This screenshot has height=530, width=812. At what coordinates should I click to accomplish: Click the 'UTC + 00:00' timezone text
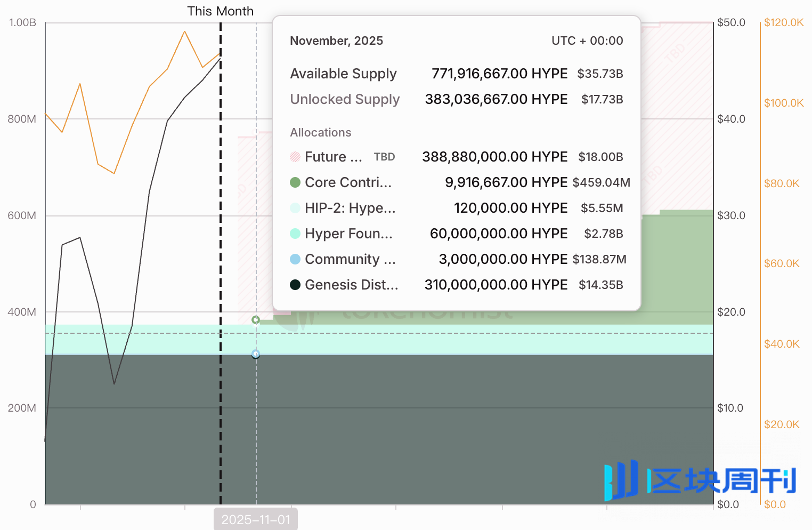pyautogui.click(x=587, y=41)
